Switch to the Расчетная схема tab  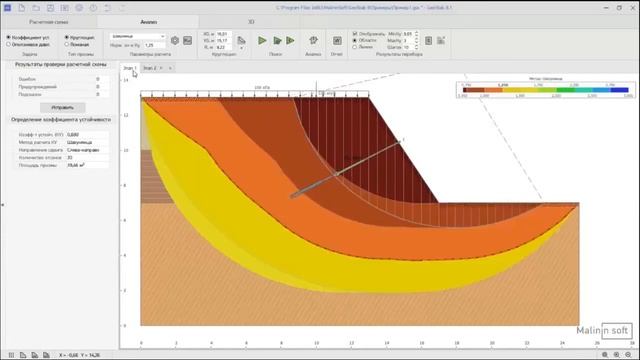(49, 22)
